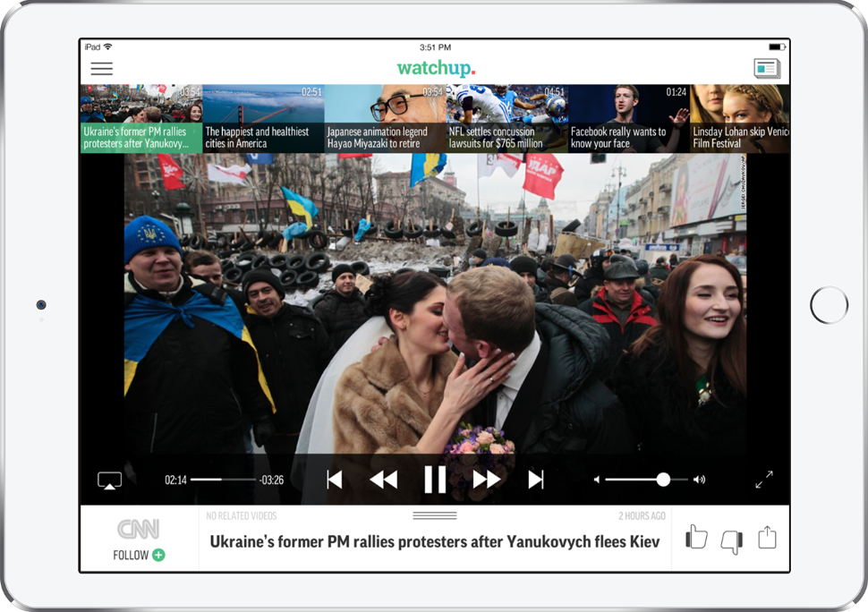Select the NFL concussion lawsuits thumbnail
Viewport: 868px width, 612px height.
click(506, 116)
